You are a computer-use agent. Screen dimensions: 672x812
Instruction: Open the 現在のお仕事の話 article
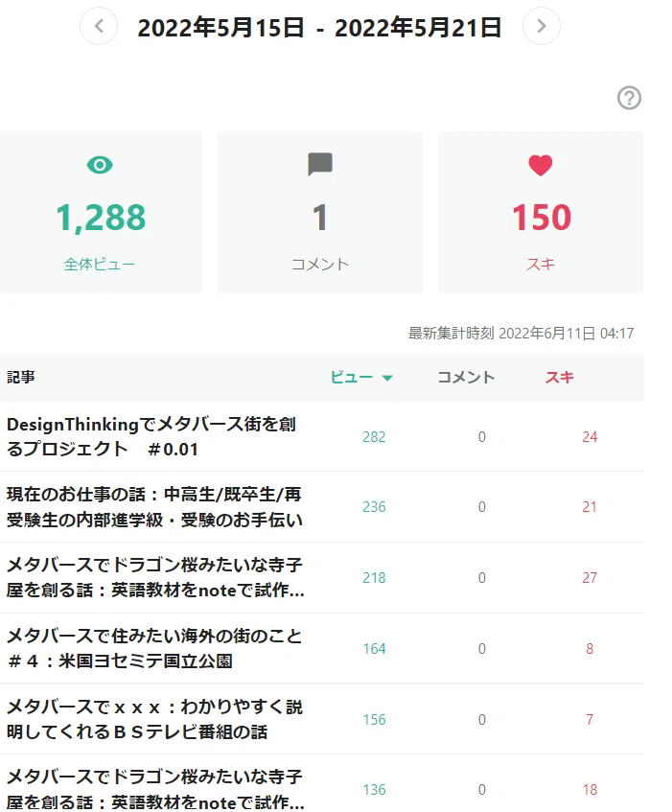click(154, 507)
